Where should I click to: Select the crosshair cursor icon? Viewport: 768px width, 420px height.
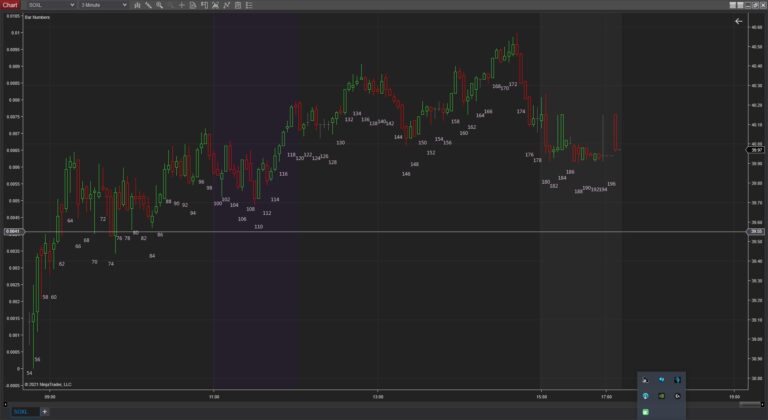[x=181, y=5]
